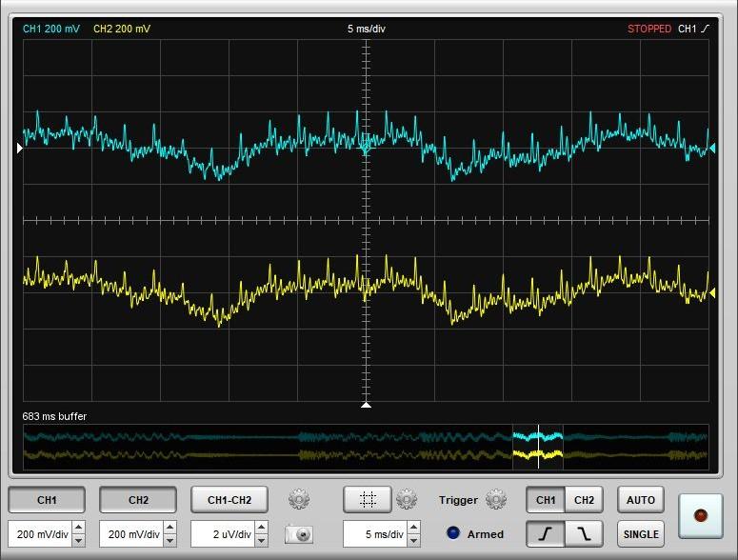Click the 5 ms/div time base field
The height and width of the screenshot is (560, 738).
(375, 534)
